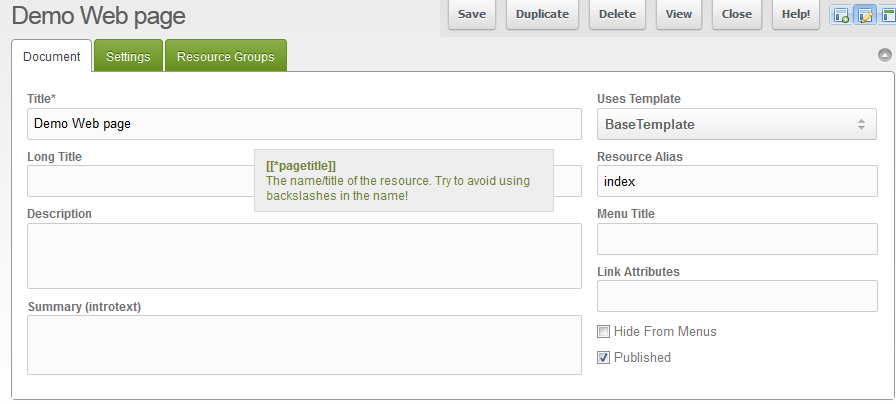Switch to the Settings tab
The image size is (896, 404).
click(128, 57)
